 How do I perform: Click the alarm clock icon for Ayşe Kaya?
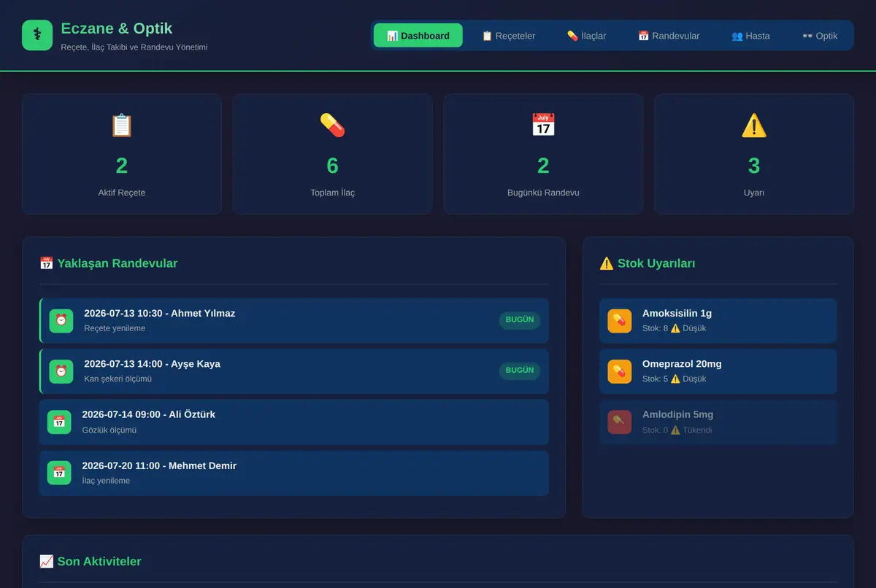(x=61, y=371)
